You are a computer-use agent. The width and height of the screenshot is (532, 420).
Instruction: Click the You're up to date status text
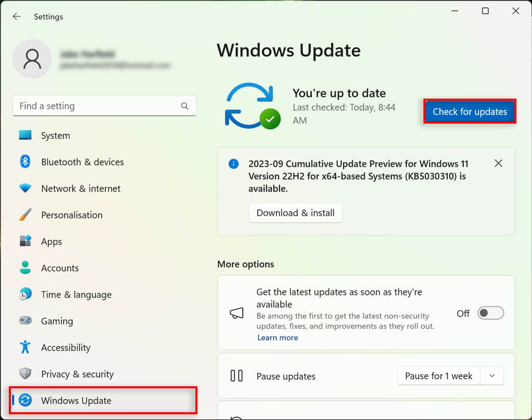point(339,93)
